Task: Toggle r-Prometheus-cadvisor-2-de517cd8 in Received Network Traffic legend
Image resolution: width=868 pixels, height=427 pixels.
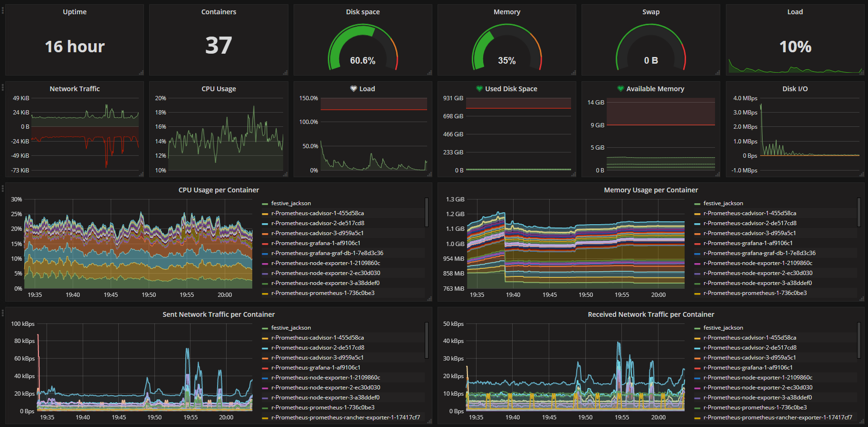Action: coord(750,348)
